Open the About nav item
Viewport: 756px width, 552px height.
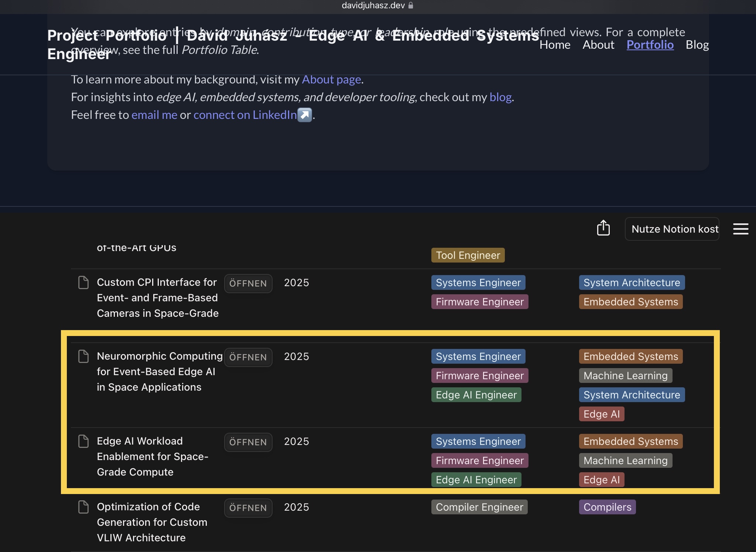pos(598,45)
